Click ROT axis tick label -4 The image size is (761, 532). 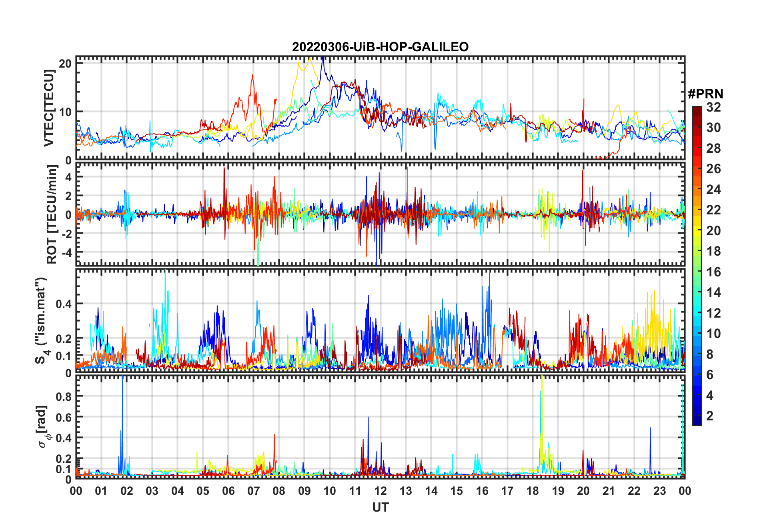click(x=67, y=252)
